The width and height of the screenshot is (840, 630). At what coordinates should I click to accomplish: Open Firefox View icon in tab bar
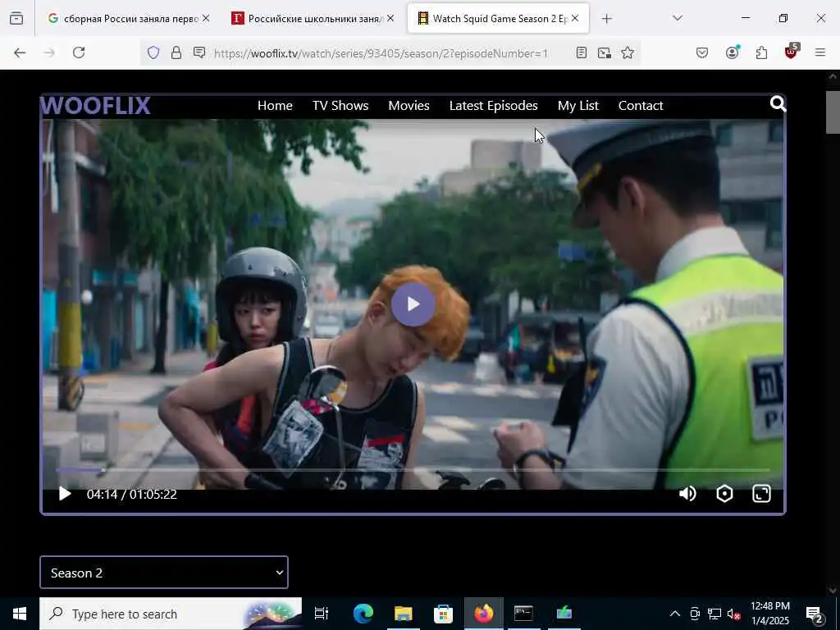point(16,19)
